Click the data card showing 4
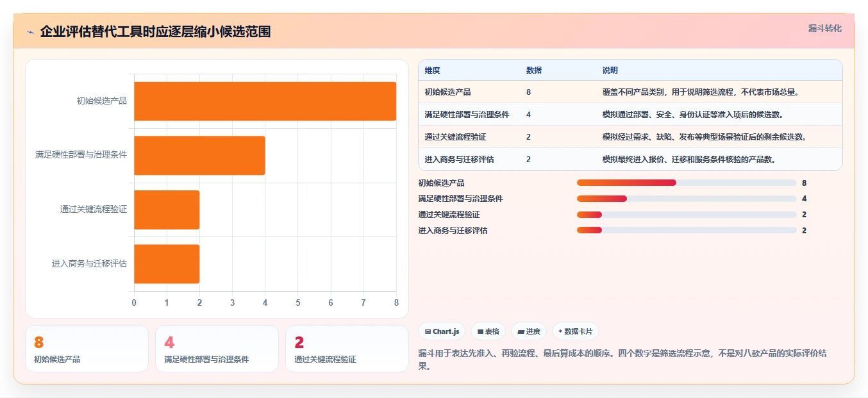This screenshot has width=868, height=398. click(217, 349)
